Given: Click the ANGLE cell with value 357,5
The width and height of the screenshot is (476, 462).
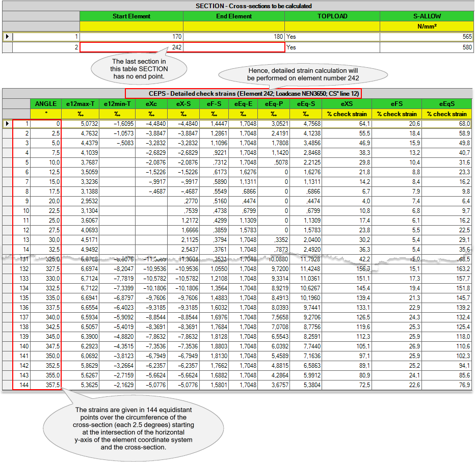Looking at the screenshot, I should point(46,385).
